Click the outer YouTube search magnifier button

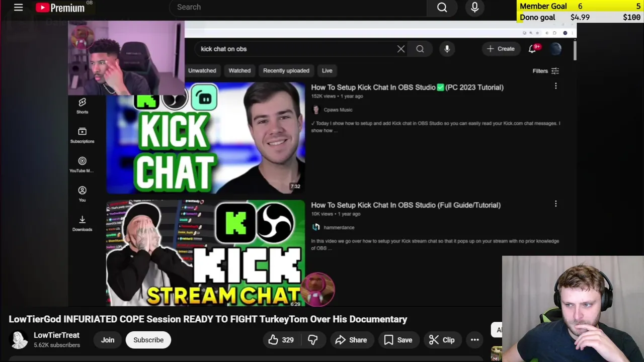click(442, 7)
